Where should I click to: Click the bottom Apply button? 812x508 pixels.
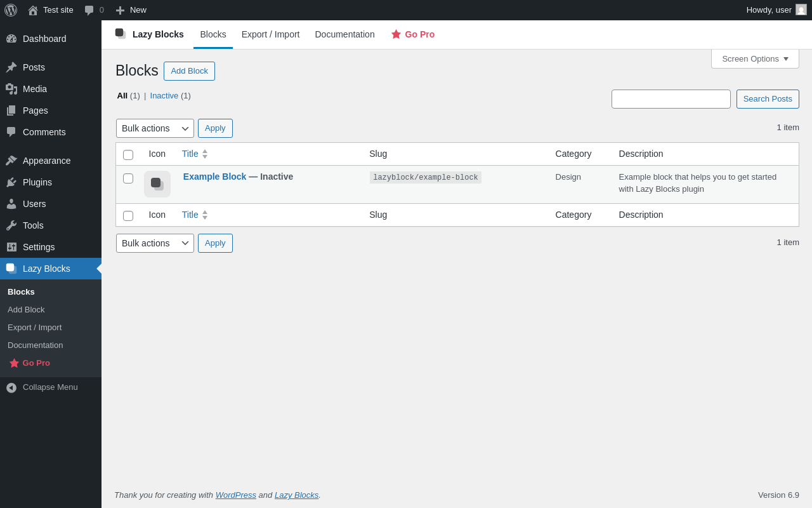point(215,243)
